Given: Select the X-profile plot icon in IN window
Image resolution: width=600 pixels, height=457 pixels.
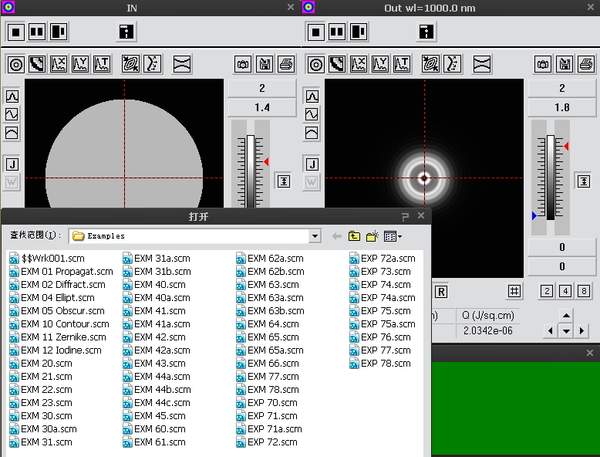Looking at the screenshot, I should (x=59, y=65).
